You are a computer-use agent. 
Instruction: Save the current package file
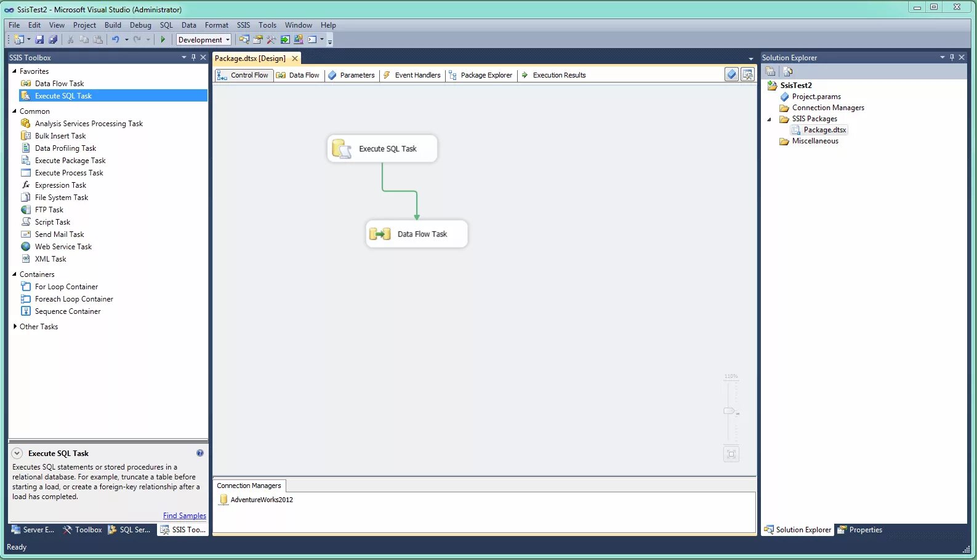coord(39,39)
